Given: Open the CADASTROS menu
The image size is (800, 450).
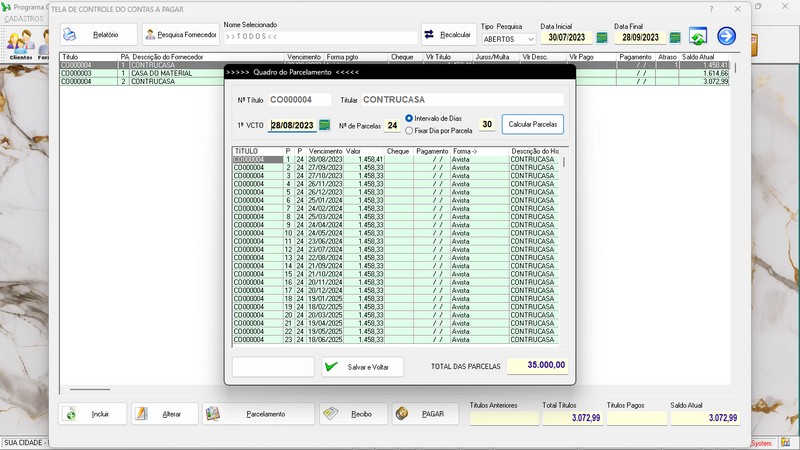Looking at the screenshot, I should coord(24,19).
